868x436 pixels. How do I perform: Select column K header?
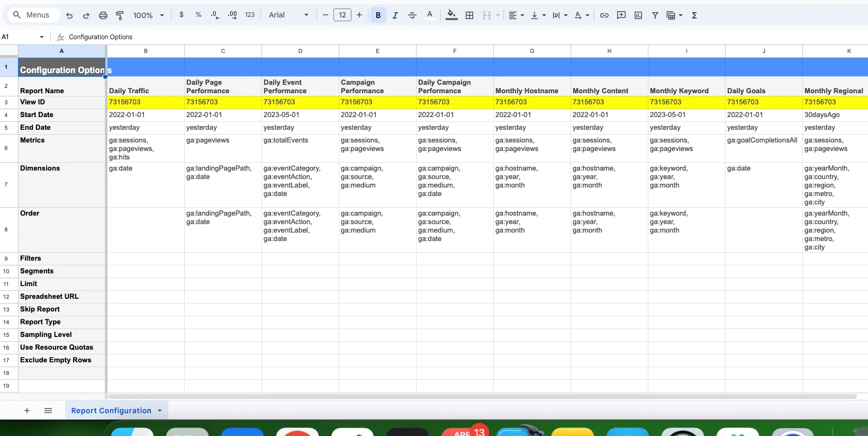(849, 51)
